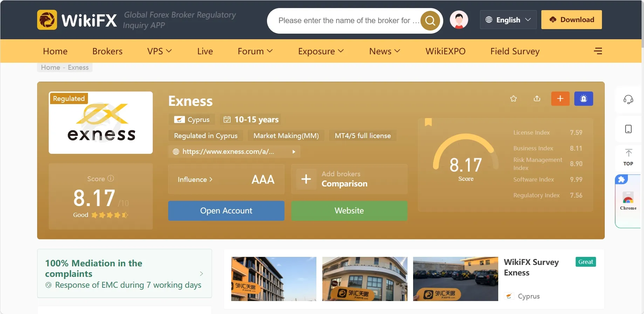Click the search magnifier button
The width and height of the screenshot is (644, 314).
click(430, 21)
